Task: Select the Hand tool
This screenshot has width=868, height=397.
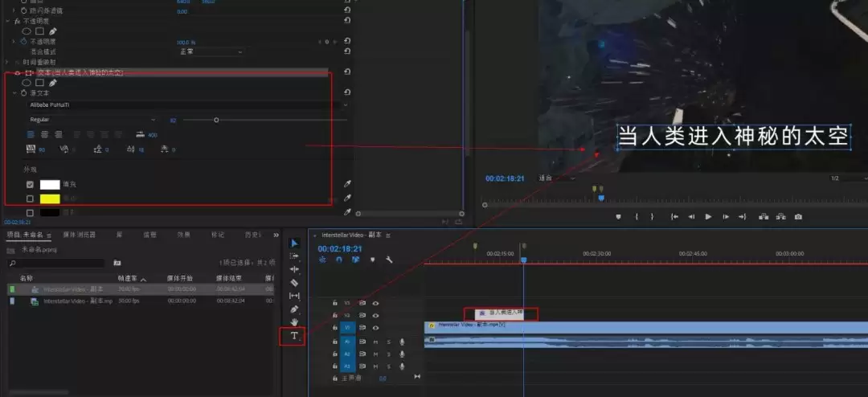Action: (x=294, y=321)
